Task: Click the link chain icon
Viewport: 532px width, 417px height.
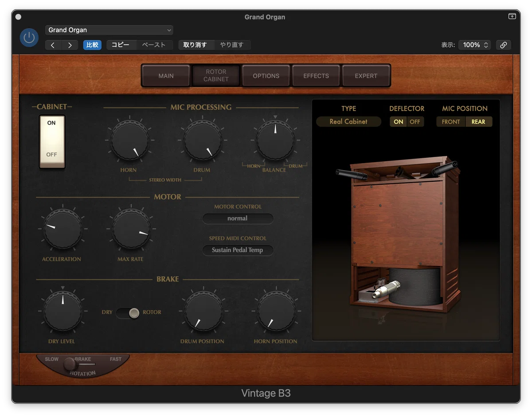Action: pyautogui.click(x=503, y=45)
